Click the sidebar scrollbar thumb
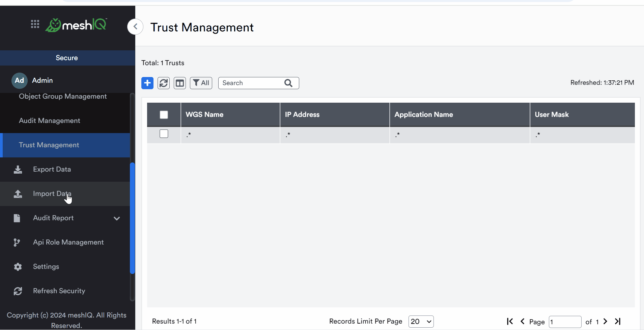This screenshot has width=644, height=330. click(133, 218)
